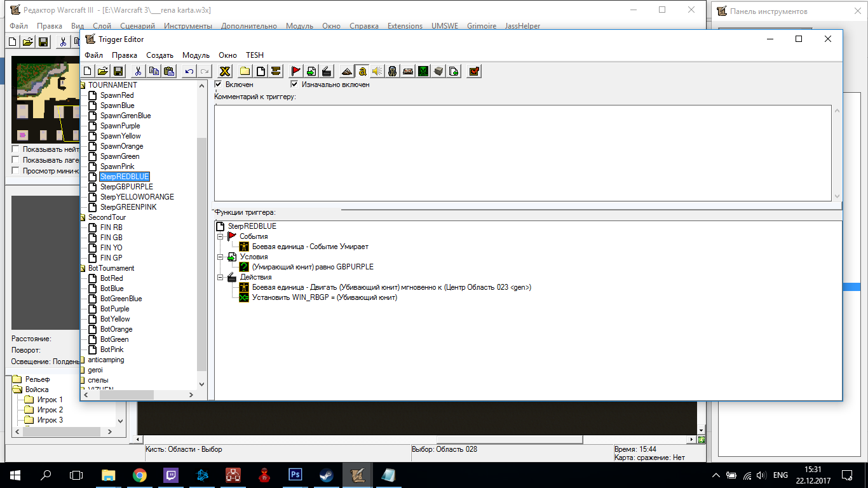Save map via Trigger Editor floppy icon
The image size is (868, 488).
coord(119,71)
